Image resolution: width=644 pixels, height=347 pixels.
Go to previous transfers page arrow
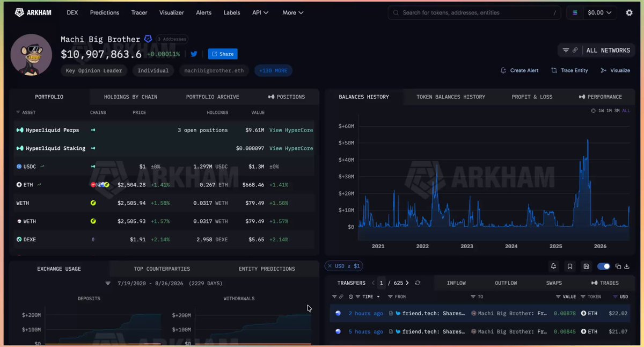click(x=374, y=283)
